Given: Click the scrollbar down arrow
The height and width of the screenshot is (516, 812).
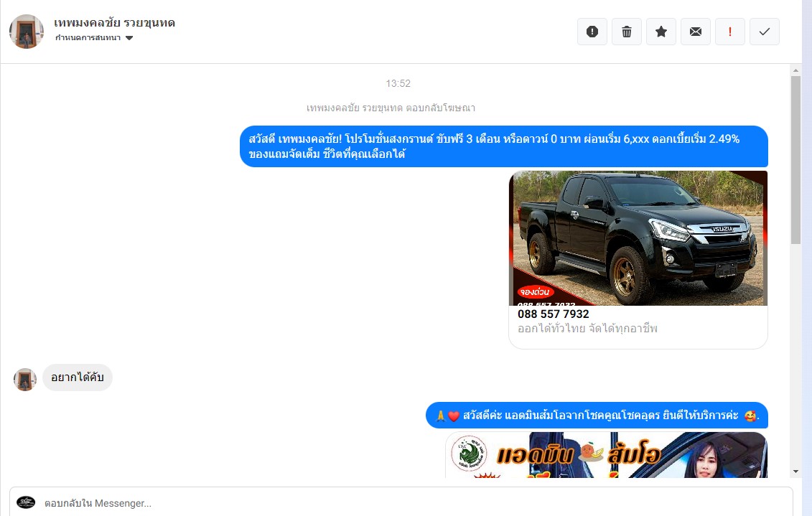Looking at the screenshot, I should [x=796, y=472].
